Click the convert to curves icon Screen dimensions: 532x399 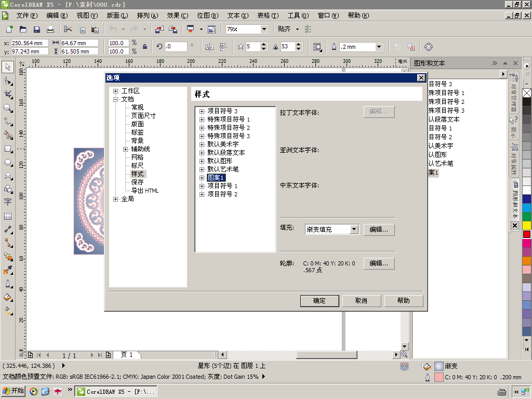click(x=429, y=47)
